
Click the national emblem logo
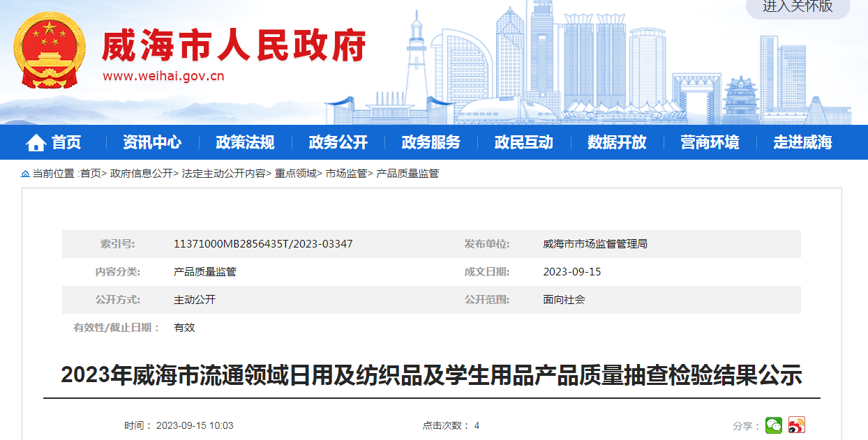click(50, 50)
